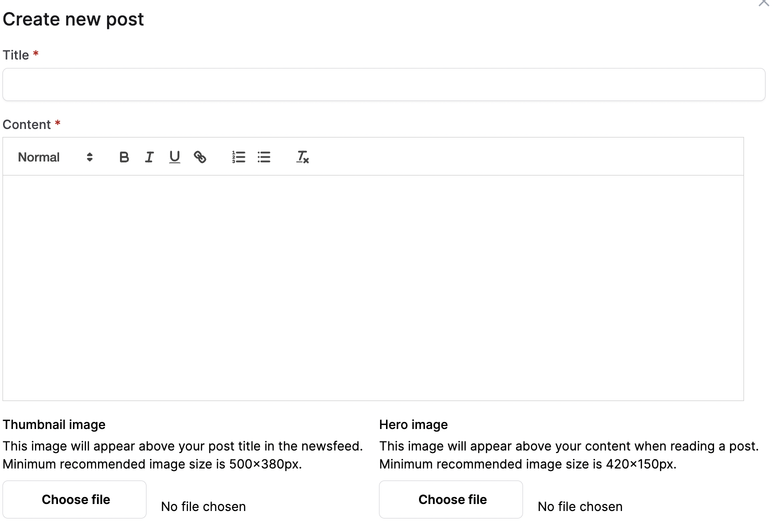Screen dimensions: 777x532
Task: Click Choose file under Thumbnail image
Action: (x=75, y=499)
